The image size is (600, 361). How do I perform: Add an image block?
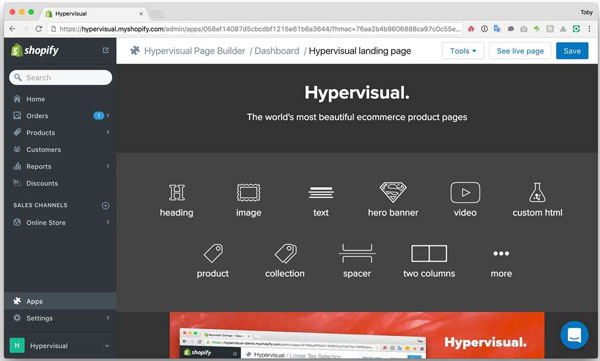point(248,200)
